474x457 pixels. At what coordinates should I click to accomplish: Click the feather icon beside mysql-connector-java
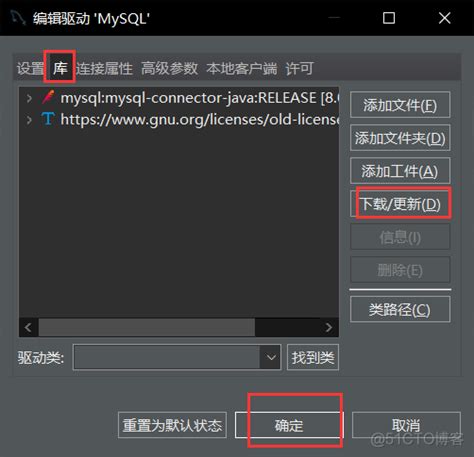coord(48,97)
